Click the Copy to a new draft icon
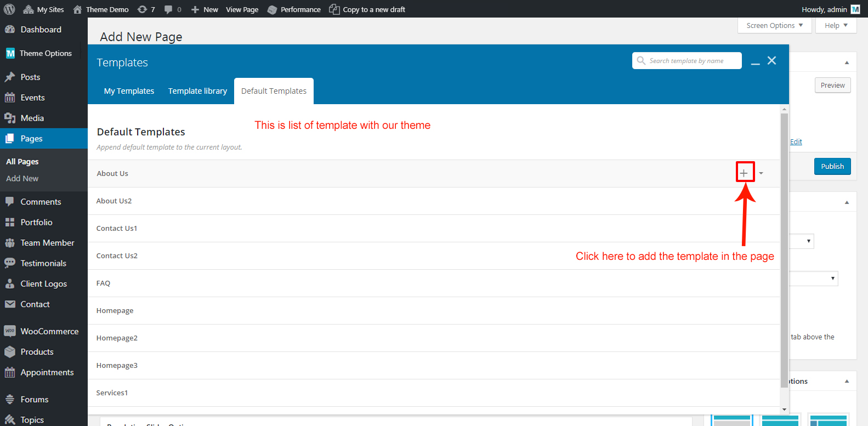 [x=334, y=9]
